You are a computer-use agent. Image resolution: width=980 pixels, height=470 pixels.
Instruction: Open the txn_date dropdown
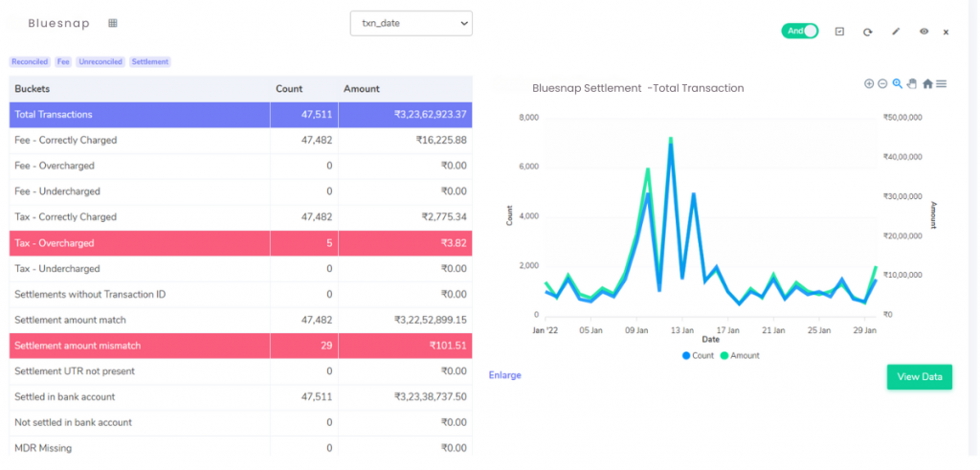click(411, 23)
